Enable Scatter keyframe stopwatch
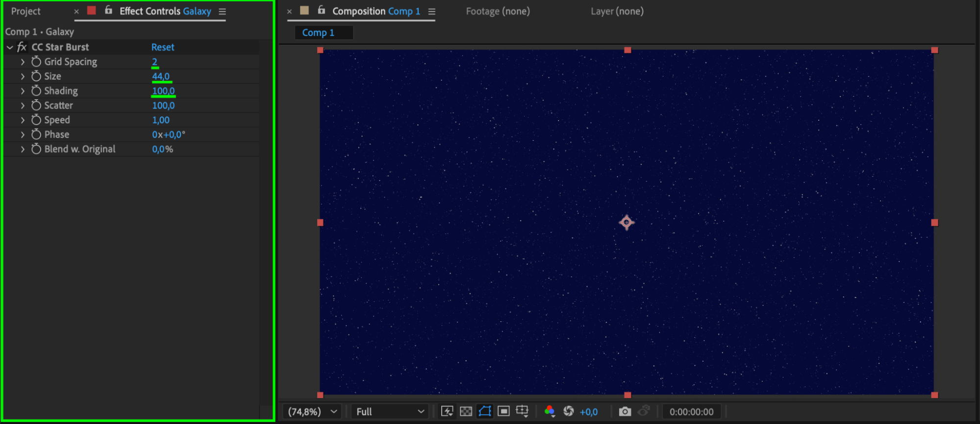Viewport: 980px width, 424px height. [x=36, y=106]
